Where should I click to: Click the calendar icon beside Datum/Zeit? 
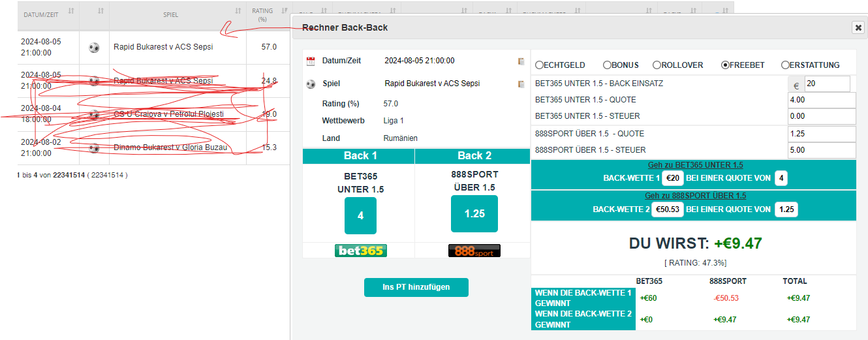(x=311, y=61)
